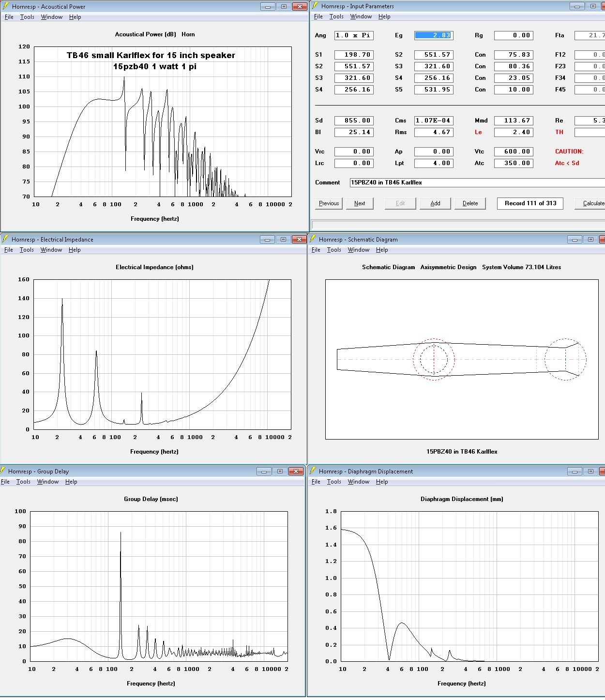Image resolution: width=605 pixels, height=700 pixels.
Task: Open Window menu in Group Delay window
Action: [x=48, y=482]
